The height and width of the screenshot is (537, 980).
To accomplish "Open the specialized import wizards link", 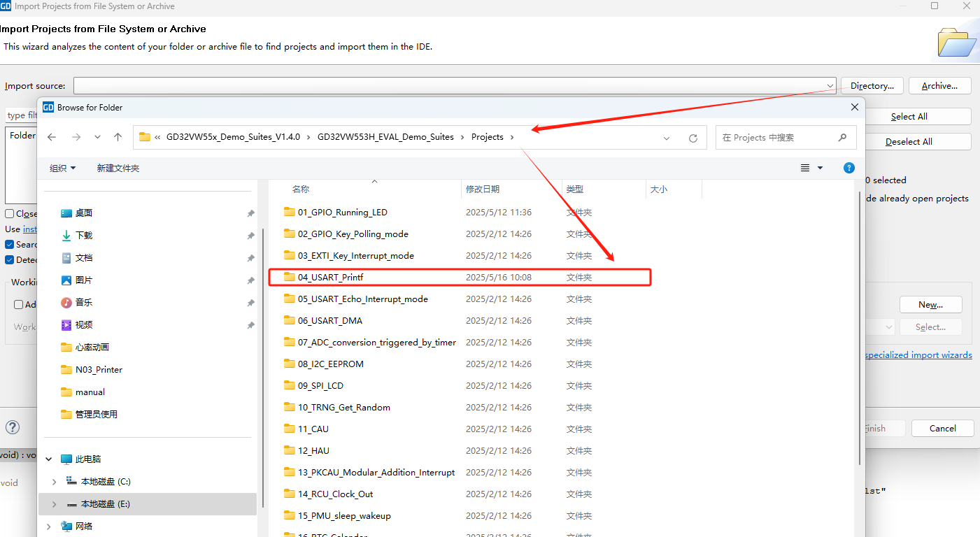I will click(x=918, y=355).
